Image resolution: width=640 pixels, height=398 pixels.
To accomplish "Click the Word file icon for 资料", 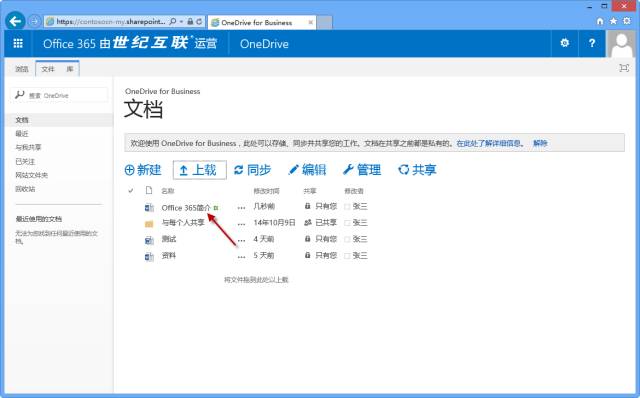I will pyautogui.click(x=149, y=257).
